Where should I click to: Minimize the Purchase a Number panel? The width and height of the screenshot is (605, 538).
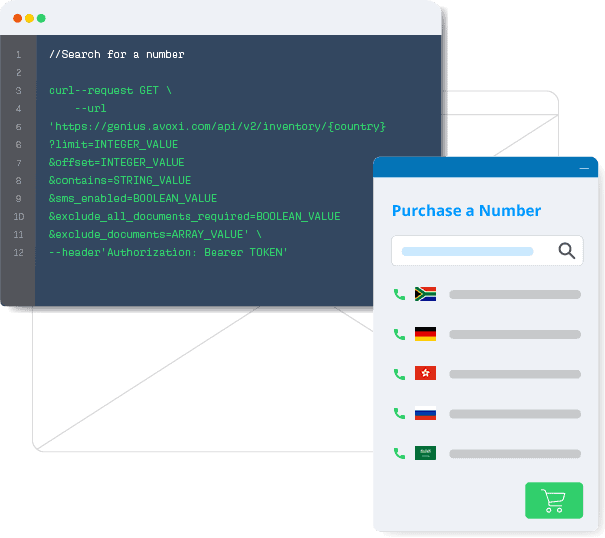pos(584,169)
